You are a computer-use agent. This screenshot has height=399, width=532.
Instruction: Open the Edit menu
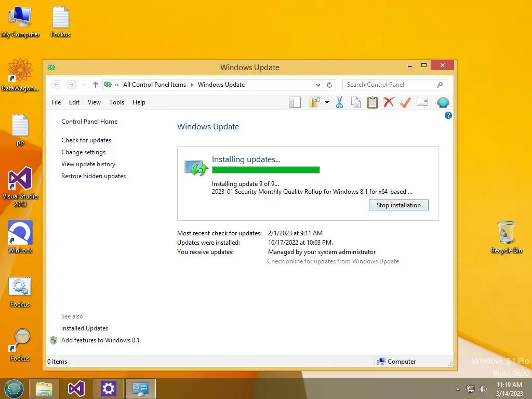(74, 102)
